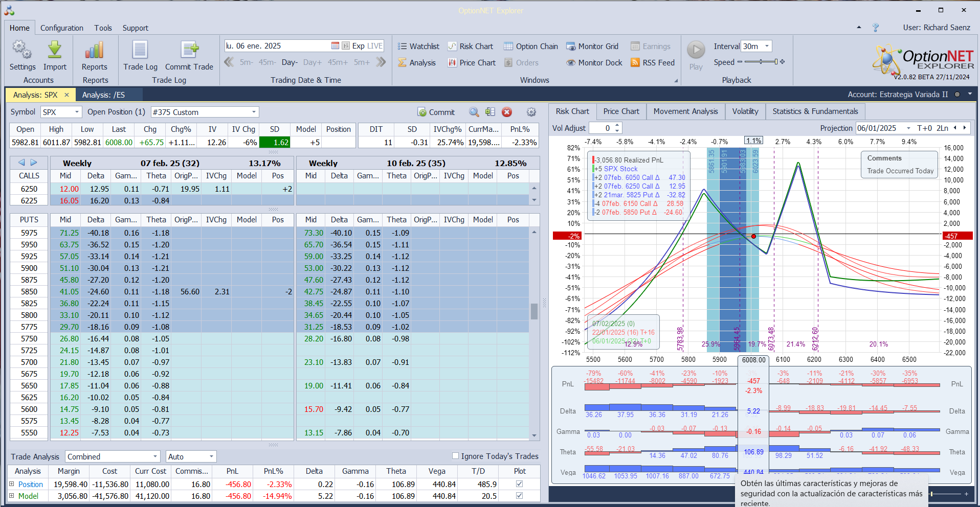Open the Symbol SPX dropdown
Viewport: 980px width, 507px height.
tap(77, 112)
